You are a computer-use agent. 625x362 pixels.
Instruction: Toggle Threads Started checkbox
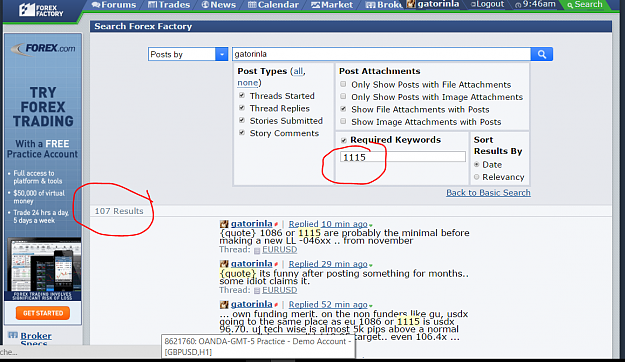tap(242, 96)
